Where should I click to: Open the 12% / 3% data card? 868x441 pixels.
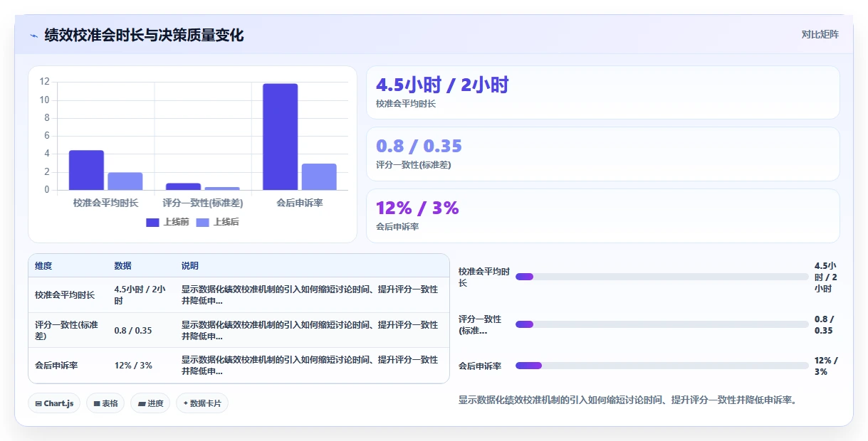602,216
